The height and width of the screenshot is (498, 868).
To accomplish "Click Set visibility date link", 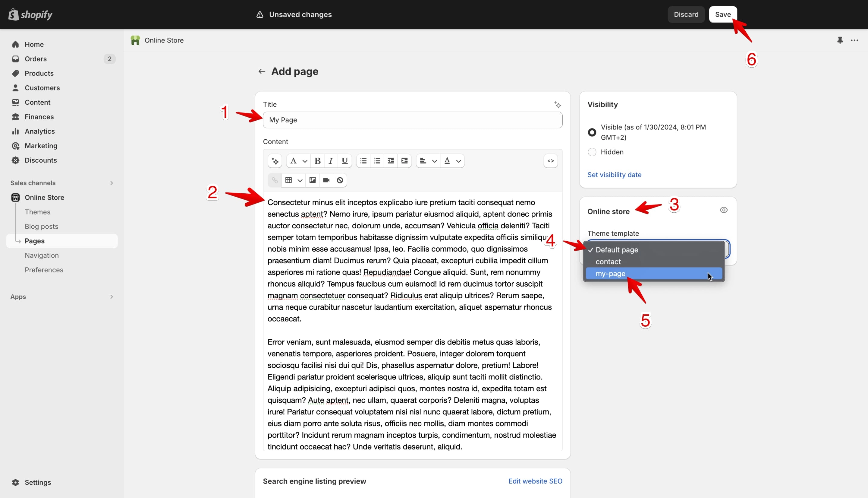I will (x=614, y=175).
